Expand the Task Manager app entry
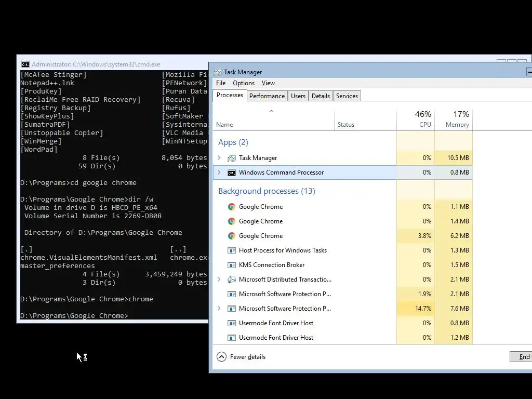 click(x=219, y=158)
